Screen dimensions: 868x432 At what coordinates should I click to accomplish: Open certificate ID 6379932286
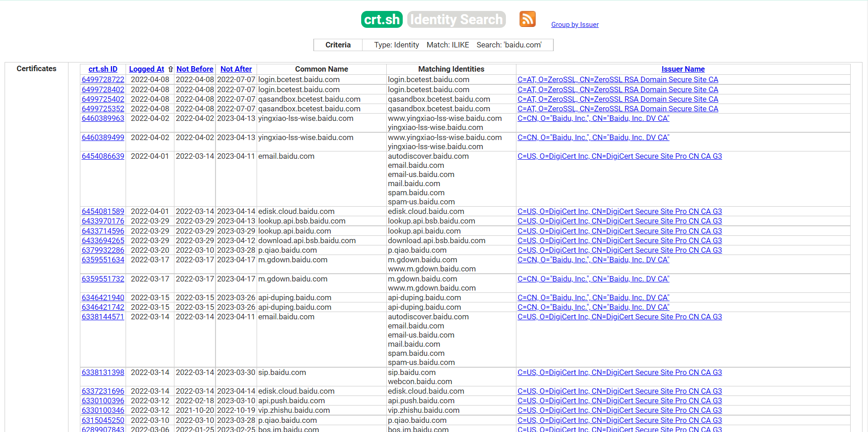[x=103, y=250]
